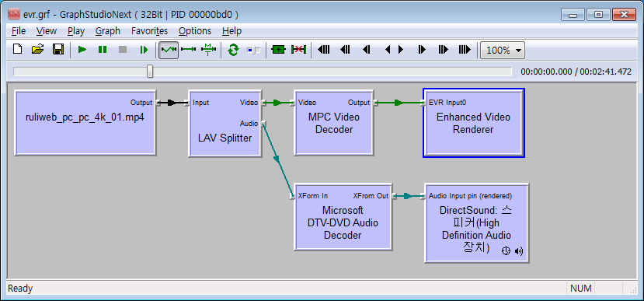Click the new graph document icon
Screen dimensions: 644x301
[17, 50]
